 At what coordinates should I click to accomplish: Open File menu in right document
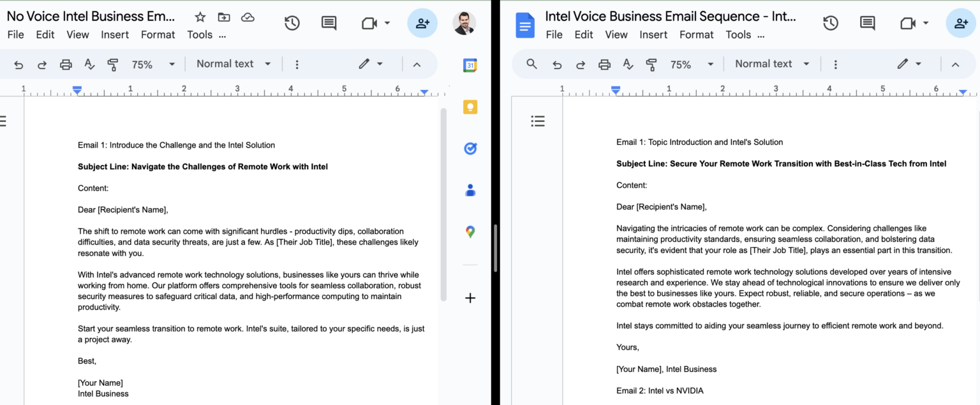coord(554,34)
